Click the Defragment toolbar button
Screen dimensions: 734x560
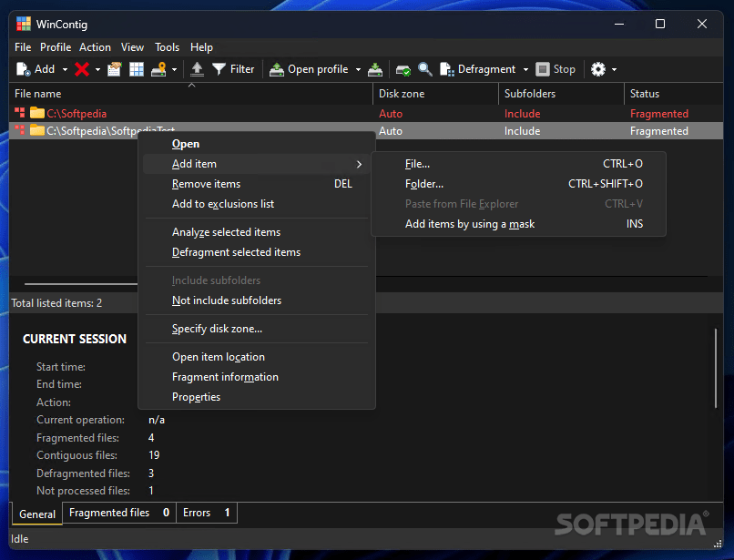(x=478, y=69)
